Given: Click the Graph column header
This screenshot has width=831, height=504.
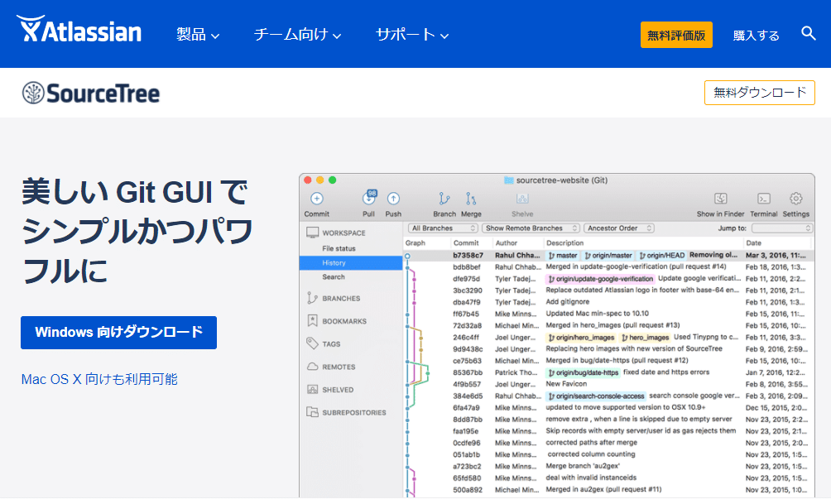Looking at the screenshot, I should pyautogui.click(x=415, y=243).
